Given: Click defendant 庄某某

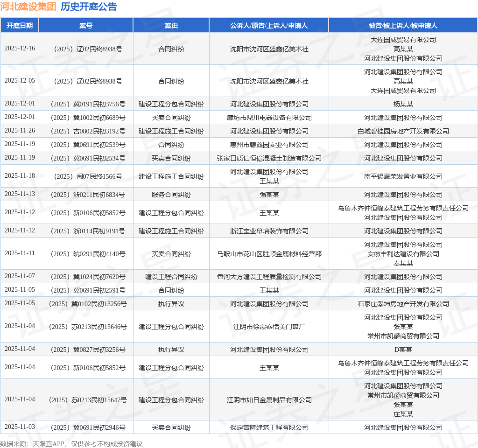Looking at the screenshot, I should [x=403, y=414].
